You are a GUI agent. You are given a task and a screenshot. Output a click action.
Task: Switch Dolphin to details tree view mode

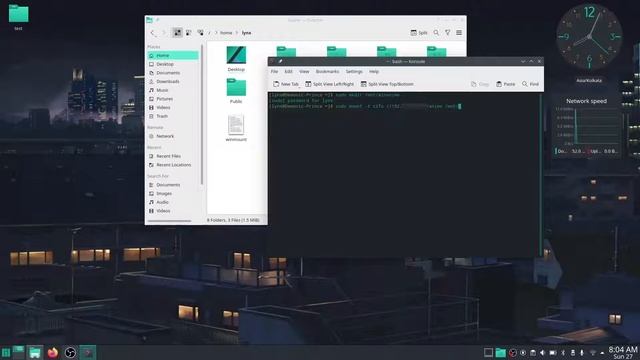pyautogui.click(x=200, y=33)
